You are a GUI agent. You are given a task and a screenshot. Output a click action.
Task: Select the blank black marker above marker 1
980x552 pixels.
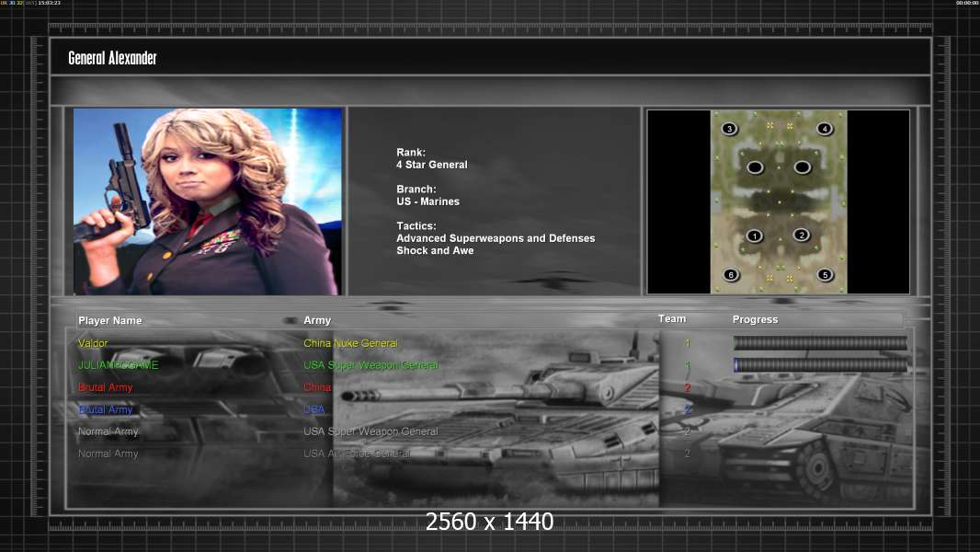coord(755,167)
